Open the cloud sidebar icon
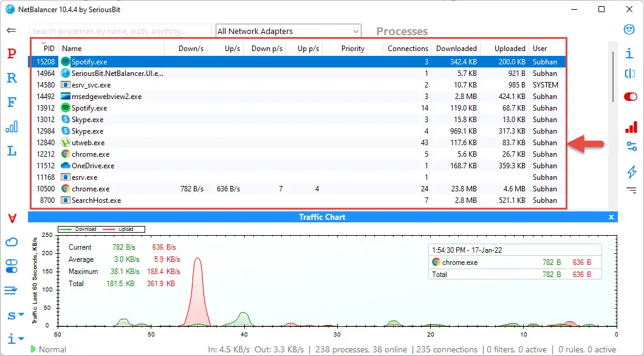Image resolution: width=644 pixels, height=356 pixels. [12, 242]
